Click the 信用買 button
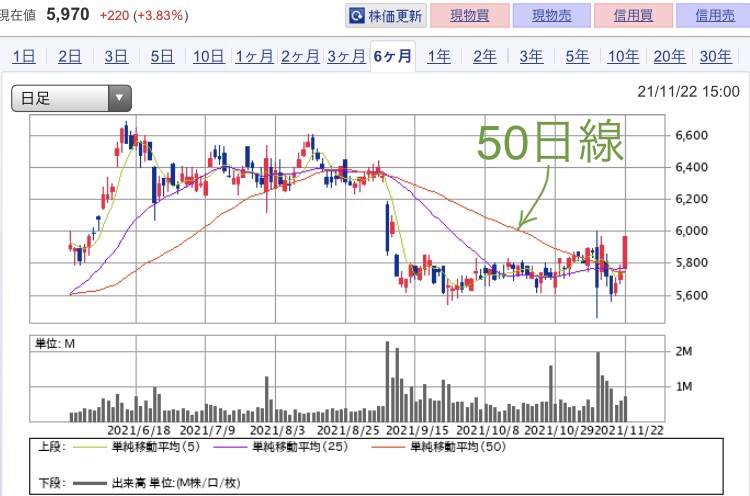This screenshot has height=496, width=750. (x=633, y=16)
